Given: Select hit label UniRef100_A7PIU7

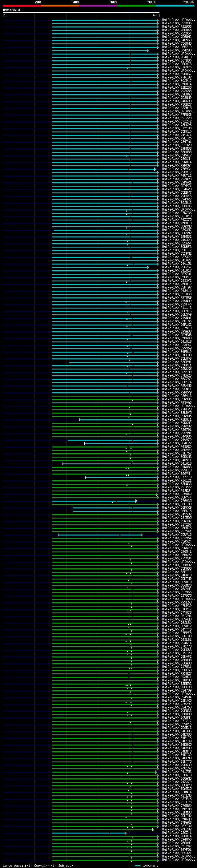Looking at the screenshot, I should pos(177,77).
